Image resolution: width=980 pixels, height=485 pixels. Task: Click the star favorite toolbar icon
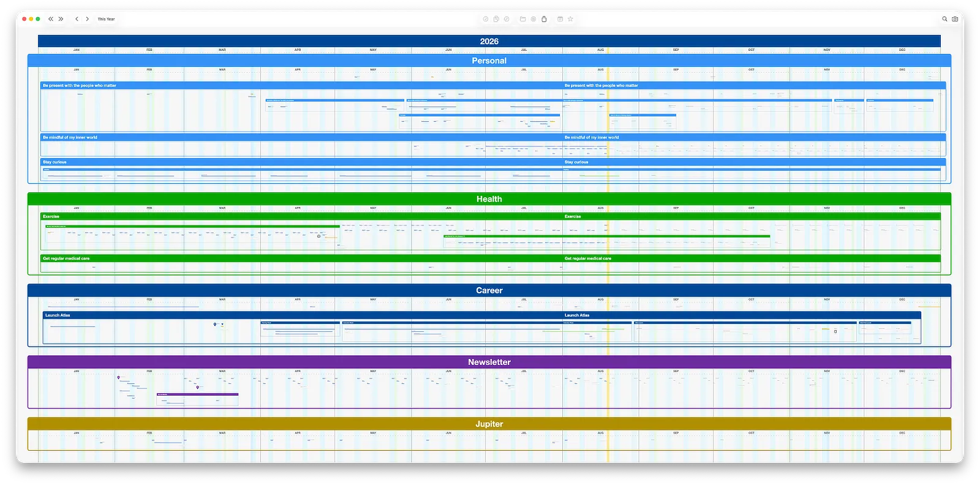(x=570, y=19)
